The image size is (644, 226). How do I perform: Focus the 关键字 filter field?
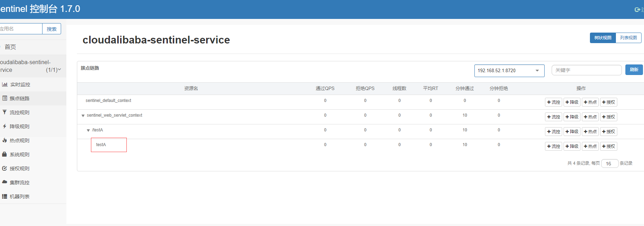pos(586,70)
